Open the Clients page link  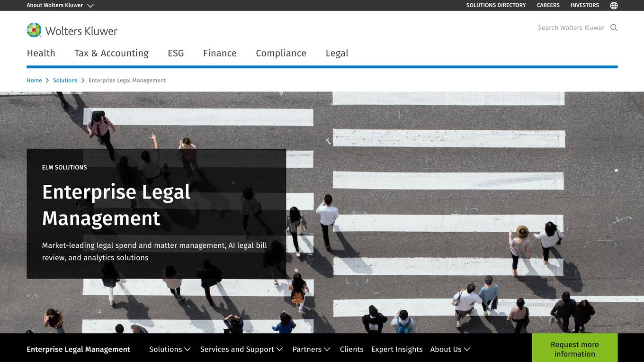click(x=352, y=349)
